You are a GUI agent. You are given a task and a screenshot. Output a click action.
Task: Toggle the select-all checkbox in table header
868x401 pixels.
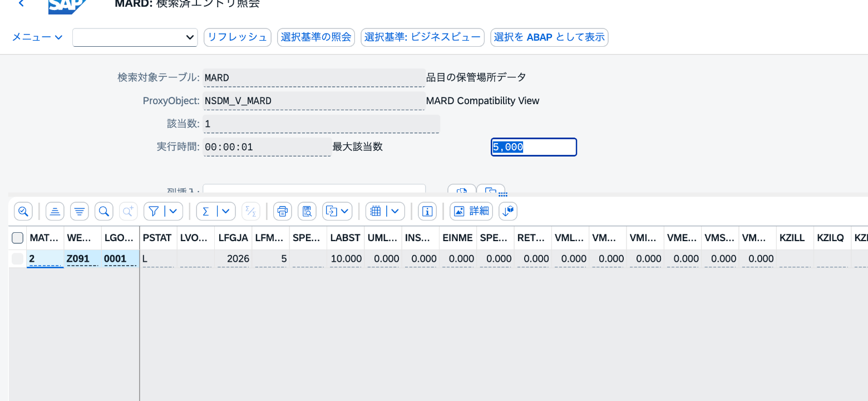(18, 238)
